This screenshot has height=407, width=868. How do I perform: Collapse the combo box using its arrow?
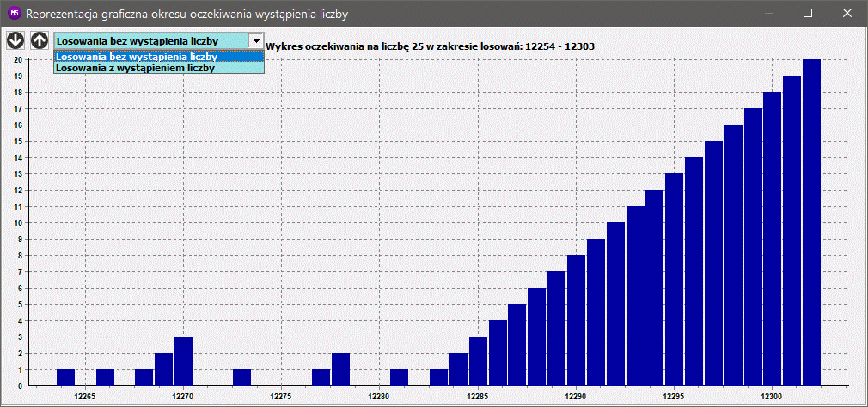pos(255,40)
